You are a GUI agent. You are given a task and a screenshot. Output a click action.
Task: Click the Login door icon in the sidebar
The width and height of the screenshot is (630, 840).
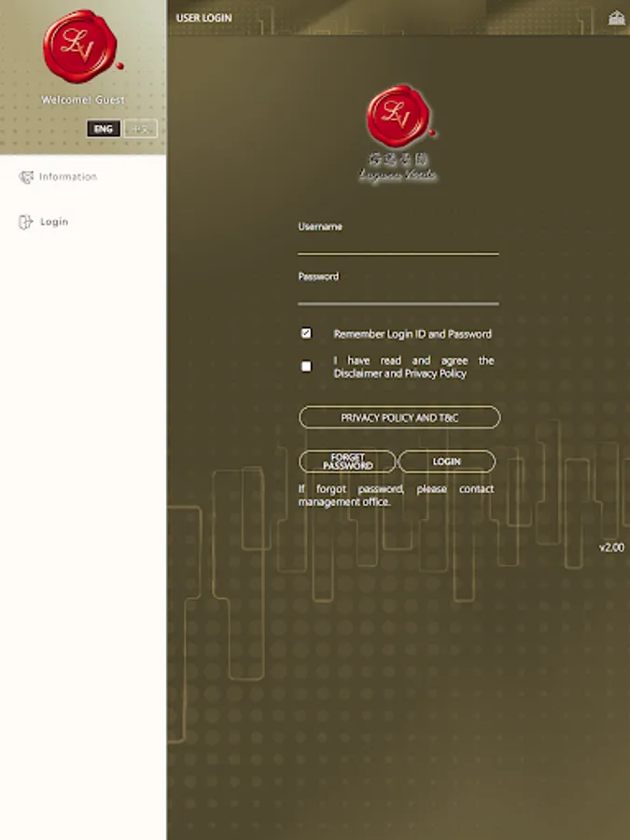tap(25, 222)
